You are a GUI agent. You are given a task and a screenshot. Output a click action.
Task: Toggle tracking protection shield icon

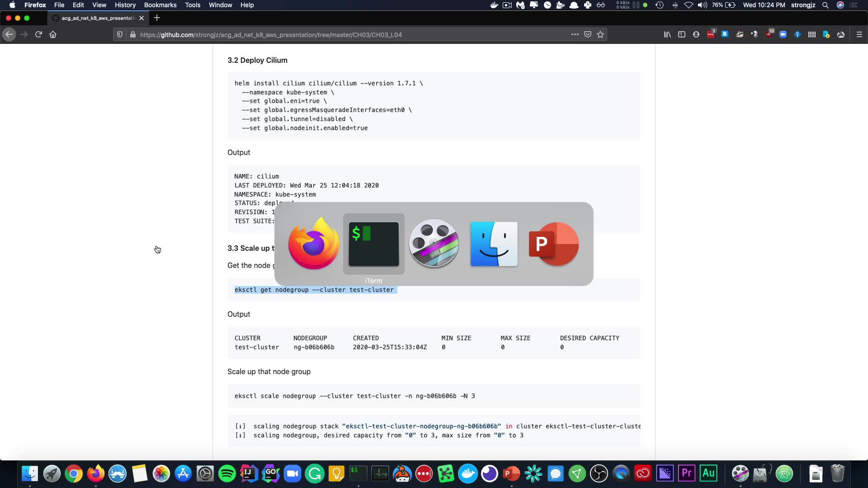click(x=120, y=34)
